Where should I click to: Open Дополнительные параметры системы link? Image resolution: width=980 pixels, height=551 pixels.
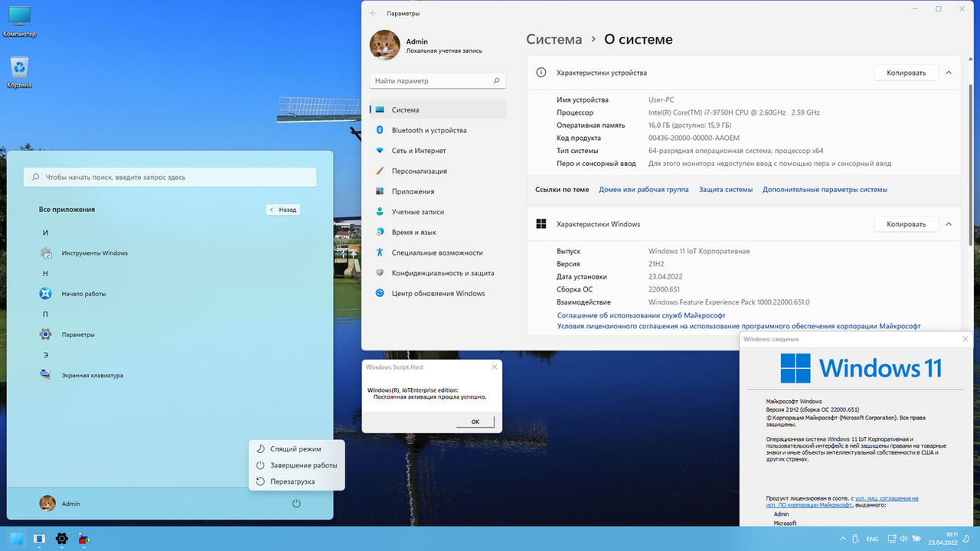[825, 190]
